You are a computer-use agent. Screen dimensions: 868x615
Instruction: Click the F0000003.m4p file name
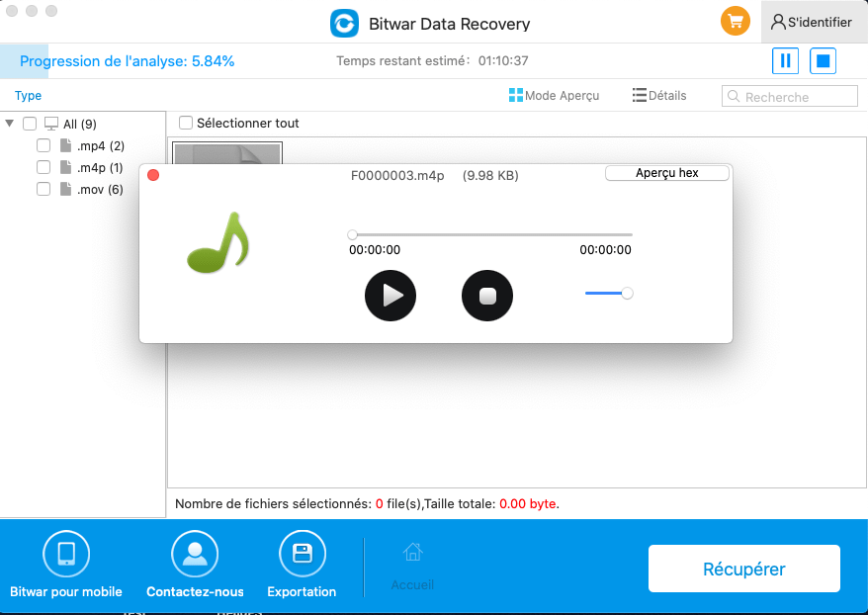(397, 175)
